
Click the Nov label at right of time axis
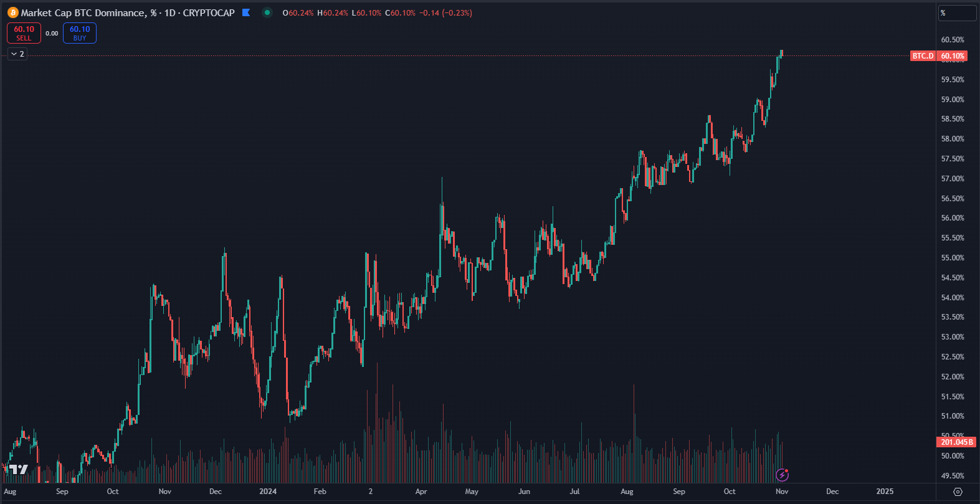[x=782, y=492]
